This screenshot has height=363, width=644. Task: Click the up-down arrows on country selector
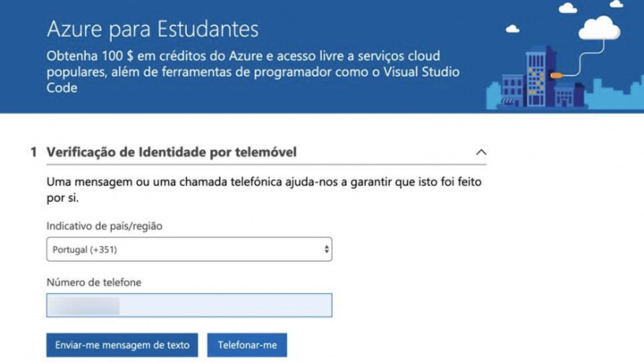click(326, 249)
